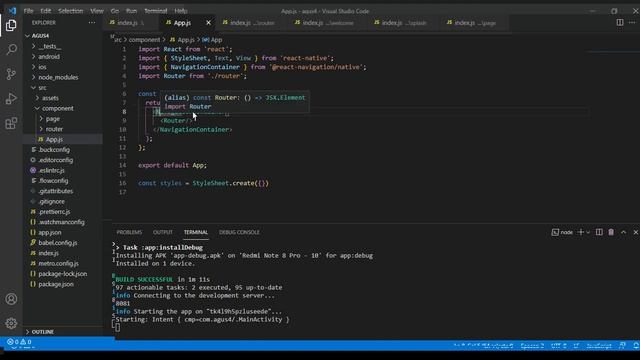The width and height of the screenshot is (640, 360).
Task: Close the terminal panel
Action: point(636,232)
